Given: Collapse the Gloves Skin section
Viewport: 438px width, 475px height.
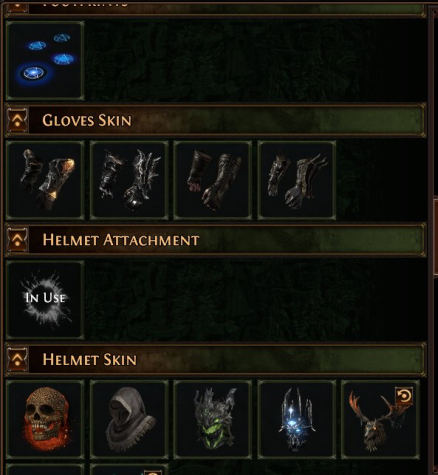Looking at the screenshot, I should [17, 120].
